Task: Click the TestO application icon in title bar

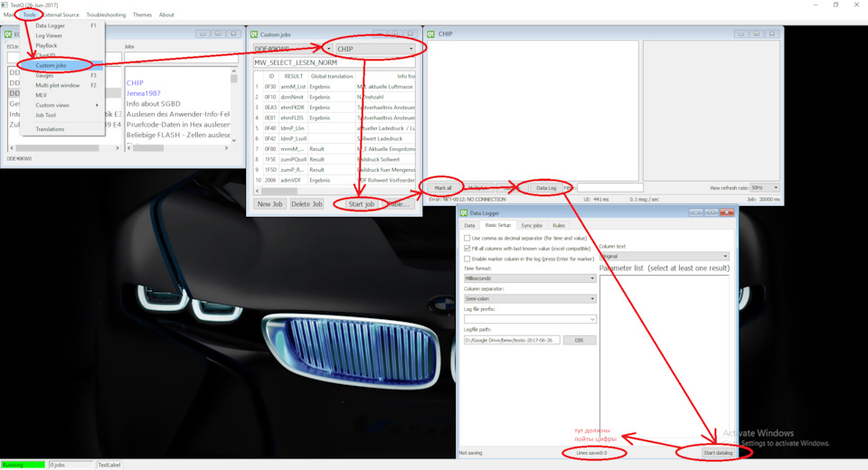Action: (x=5, y=5)
